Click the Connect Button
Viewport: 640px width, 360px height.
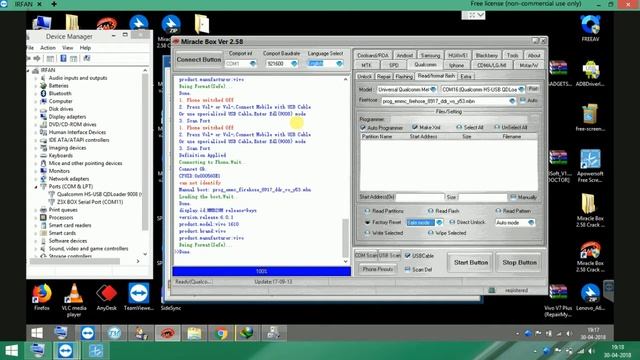pos(199,60)
